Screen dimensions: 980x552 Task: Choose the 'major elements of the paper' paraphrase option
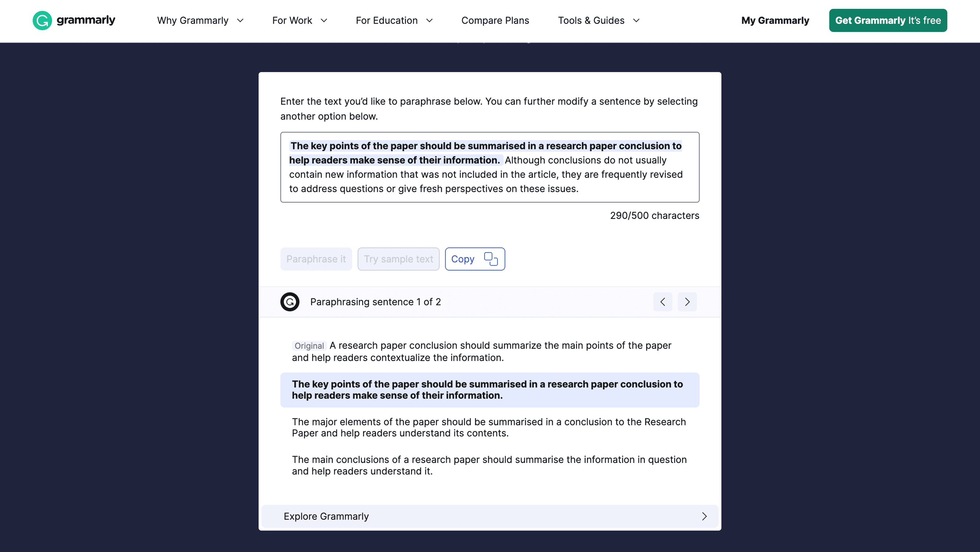(x=489, y=427)
